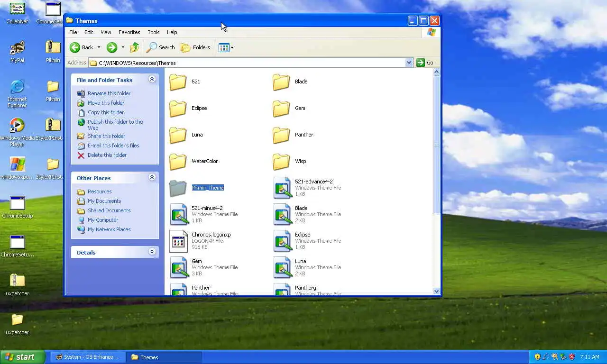The height and width of the screenshot is (364, 607).
Task: Select the Blade folder icon
Action: [281, 82]
